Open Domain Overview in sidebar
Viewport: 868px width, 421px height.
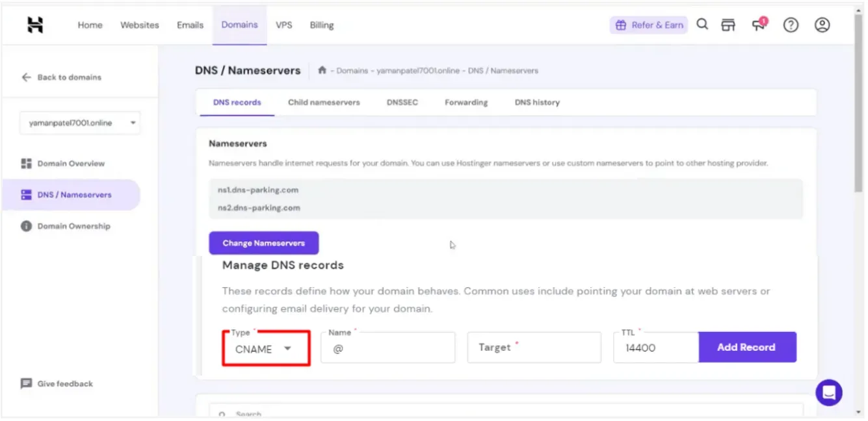71,163
